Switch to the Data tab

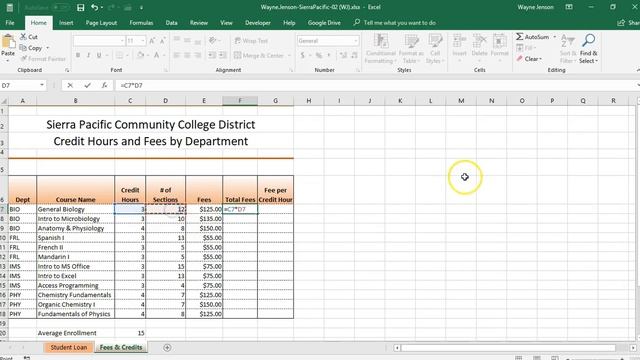pos(171,23)
